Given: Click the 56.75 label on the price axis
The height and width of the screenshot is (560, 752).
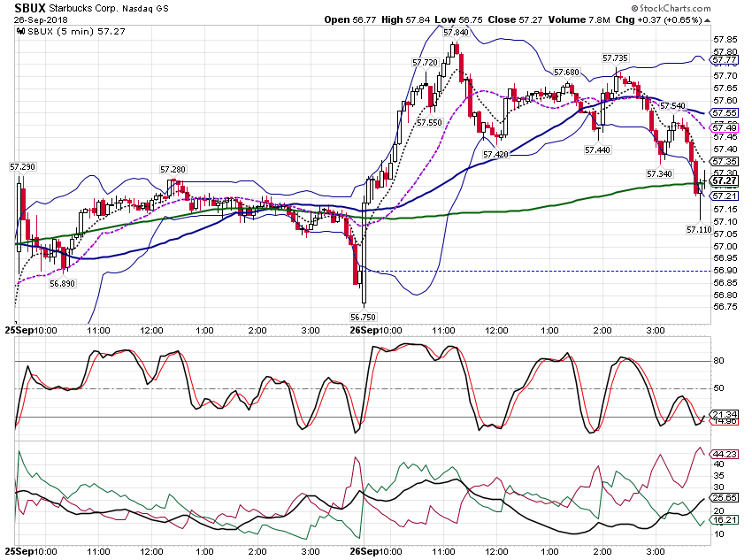Looking at the screenshot, I should tap(725, 307).
